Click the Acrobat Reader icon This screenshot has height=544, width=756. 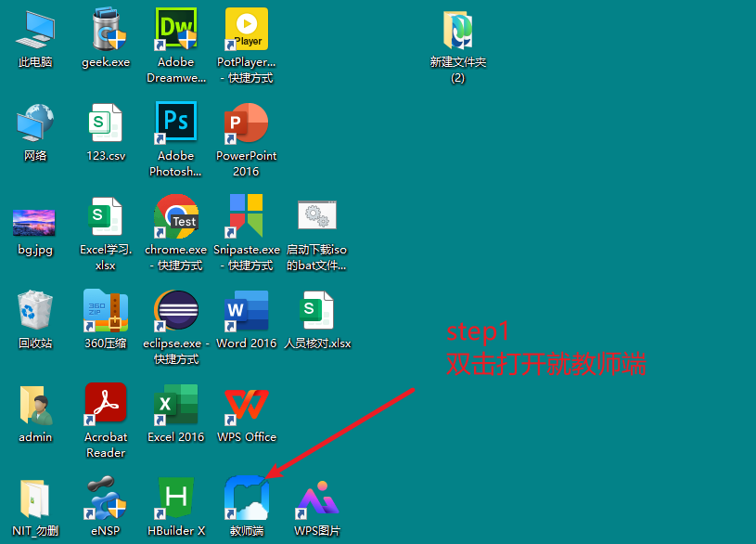(x=106, y=405)
